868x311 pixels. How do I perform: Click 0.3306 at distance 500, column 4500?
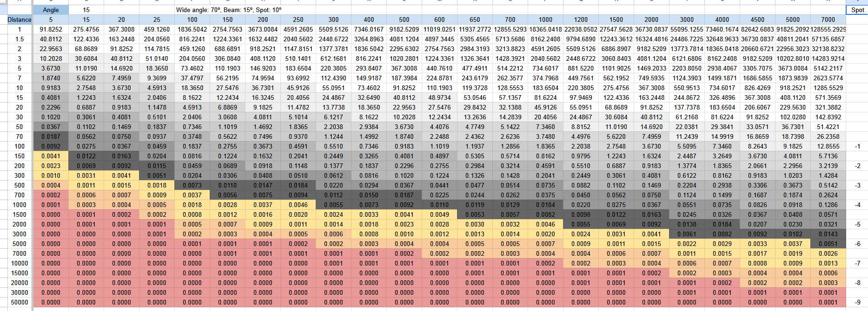[757, 185]
